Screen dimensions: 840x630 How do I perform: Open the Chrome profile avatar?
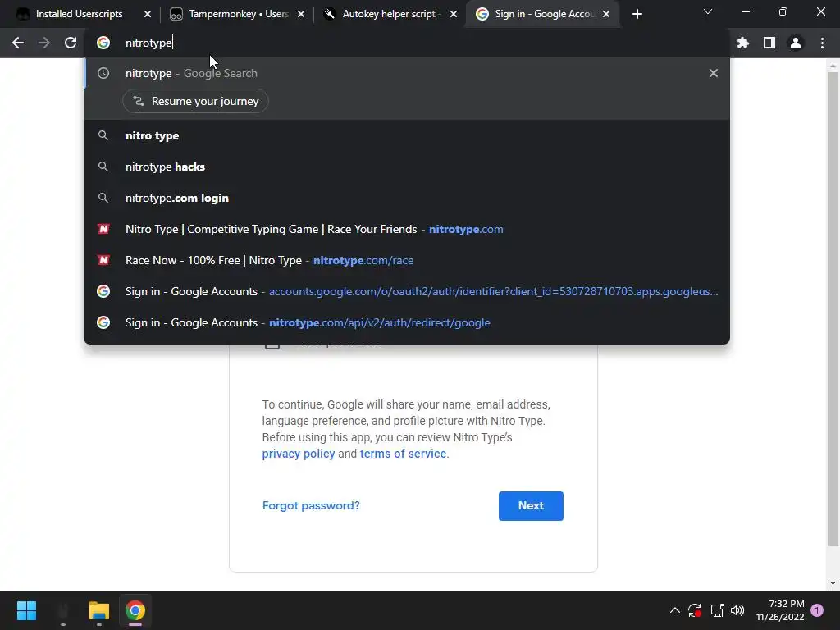(796, 43)
